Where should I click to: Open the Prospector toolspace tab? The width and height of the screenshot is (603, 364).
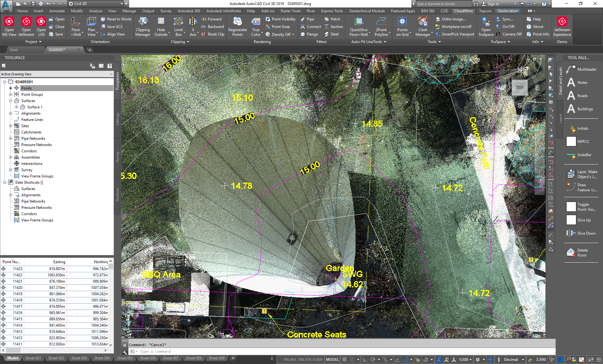click(117, 81)
